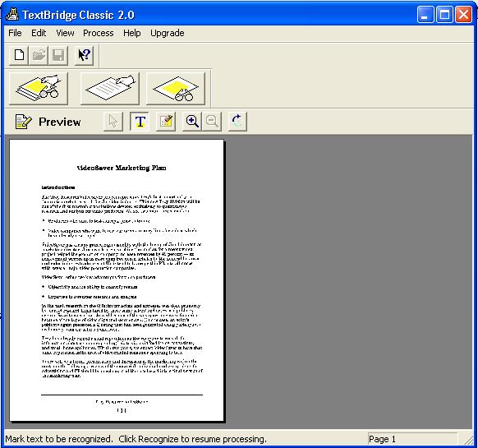Viewport: 478px width, 448px height.
Task: Open the Process menu
Action: pos(99,33)
